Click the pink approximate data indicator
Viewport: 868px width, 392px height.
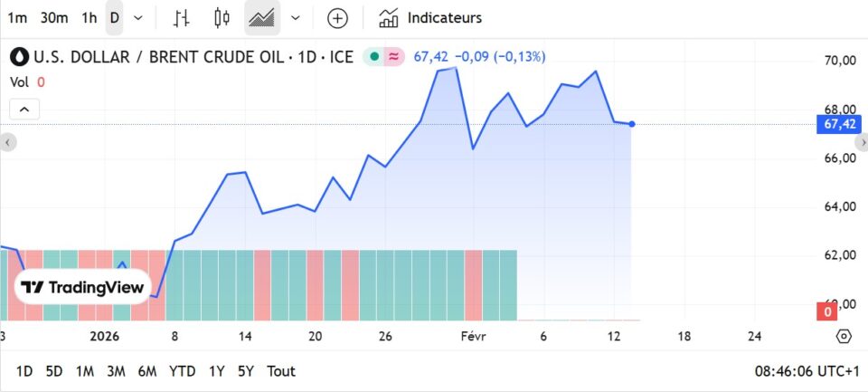click(394, 57)
